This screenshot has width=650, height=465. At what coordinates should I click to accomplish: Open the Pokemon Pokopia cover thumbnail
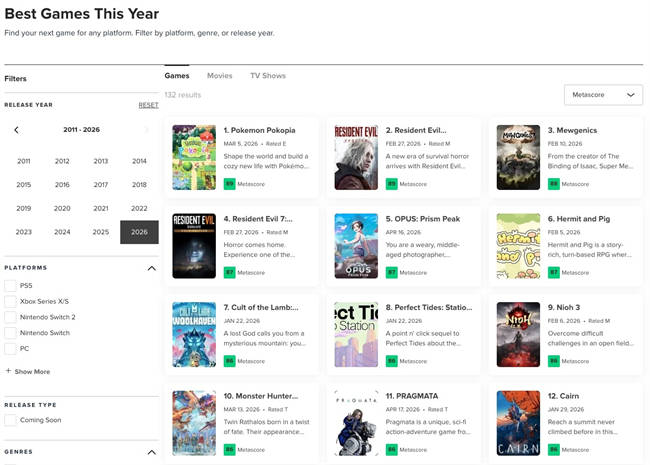click(194, 157)
